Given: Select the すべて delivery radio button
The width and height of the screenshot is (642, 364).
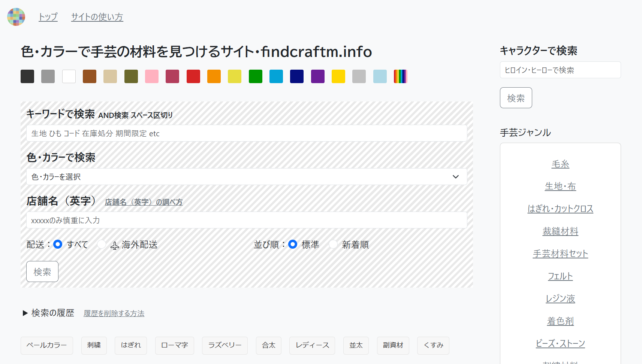Looking at the screenshot, I should point(58,244).
